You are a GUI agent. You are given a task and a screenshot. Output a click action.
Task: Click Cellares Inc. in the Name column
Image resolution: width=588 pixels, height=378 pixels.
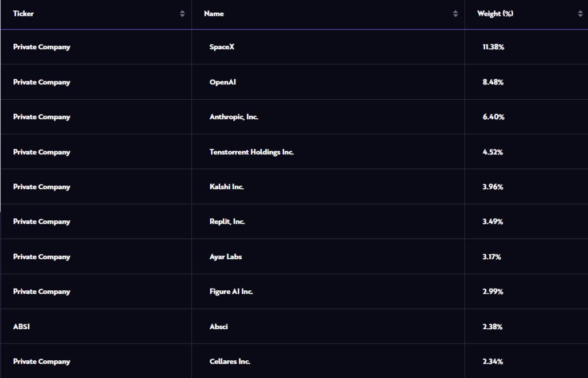230,361
